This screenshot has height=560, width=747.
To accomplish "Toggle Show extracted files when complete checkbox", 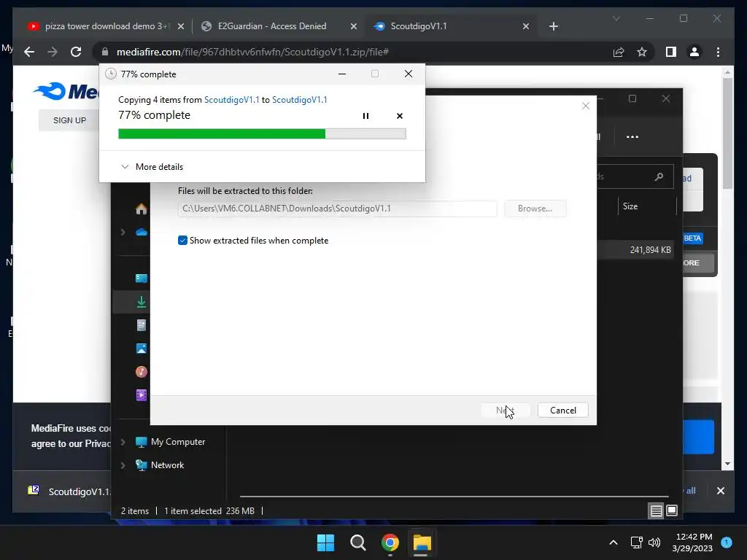I will click(x=182, y=241).
